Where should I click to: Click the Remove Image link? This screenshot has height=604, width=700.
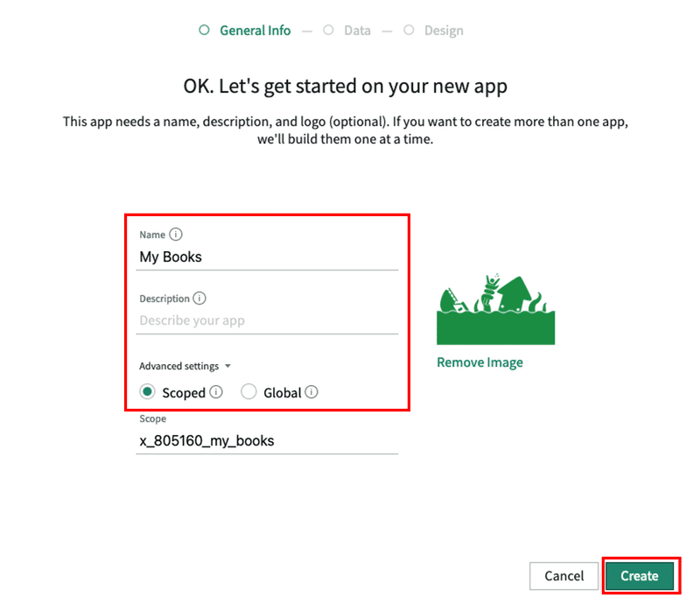(479, 362)
